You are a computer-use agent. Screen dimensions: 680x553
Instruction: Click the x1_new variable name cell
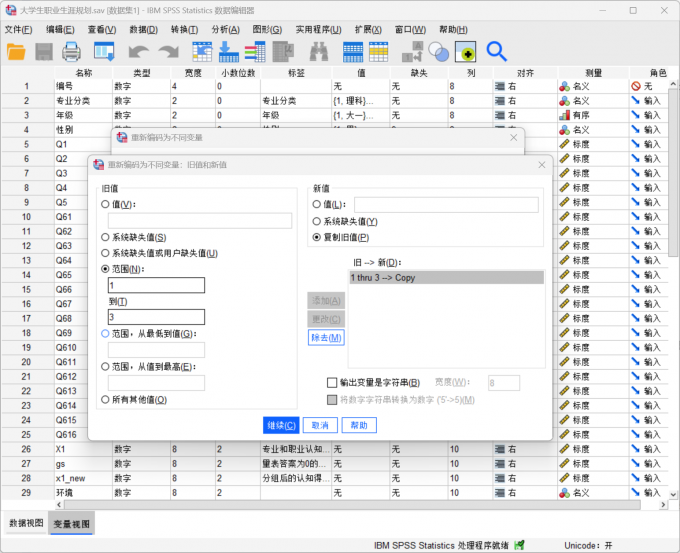point(83,478)
